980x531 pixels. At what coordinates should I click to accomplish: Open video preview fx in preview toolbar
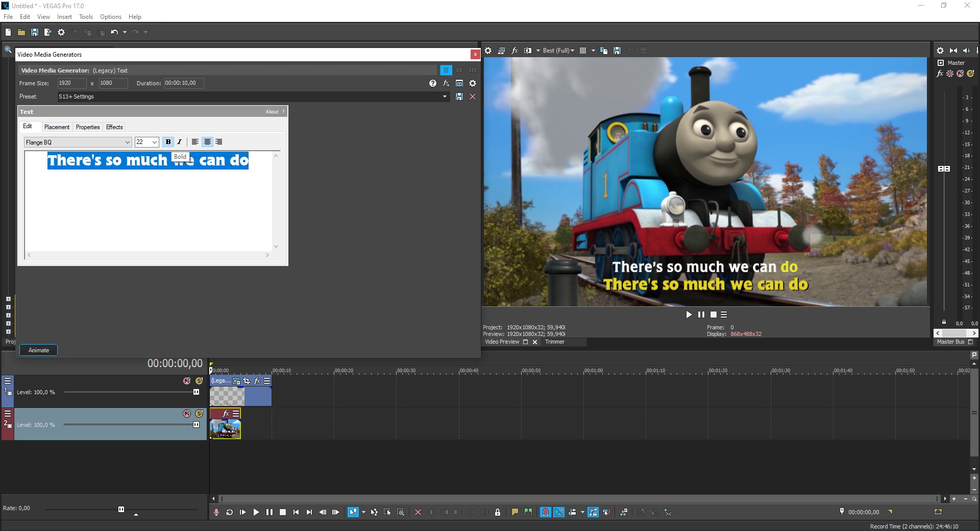[514, 51]
